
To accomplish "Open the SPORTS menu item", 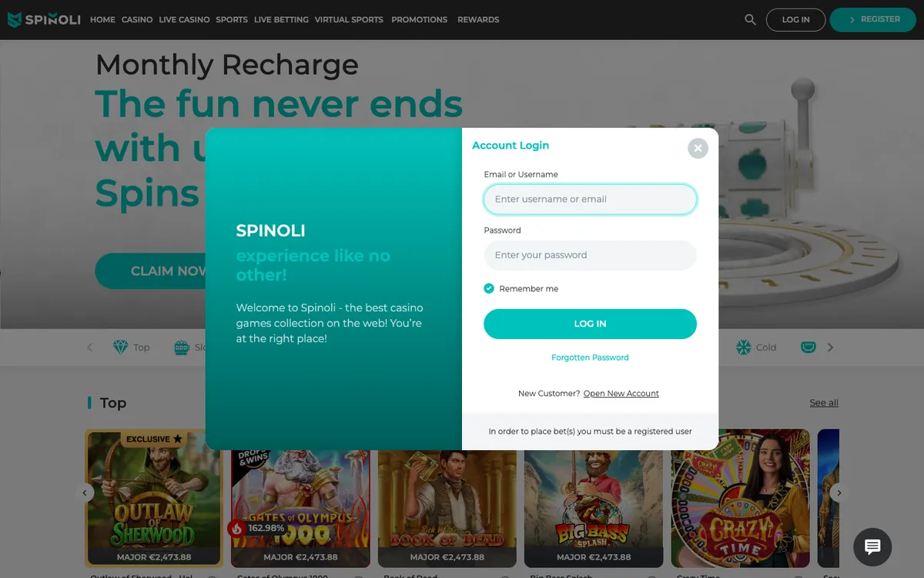I will coord(232,20).
